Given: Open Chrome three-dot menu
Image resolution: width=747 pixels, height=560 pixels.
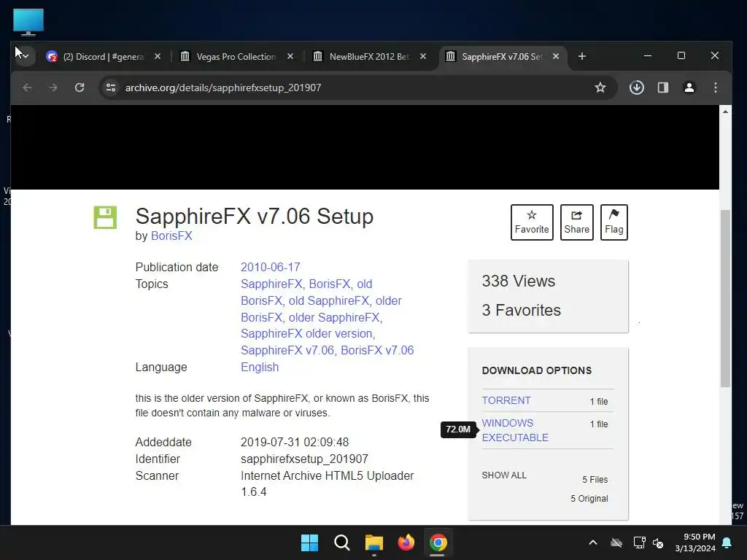Looking at the screenshot, I should coord(715,87).
